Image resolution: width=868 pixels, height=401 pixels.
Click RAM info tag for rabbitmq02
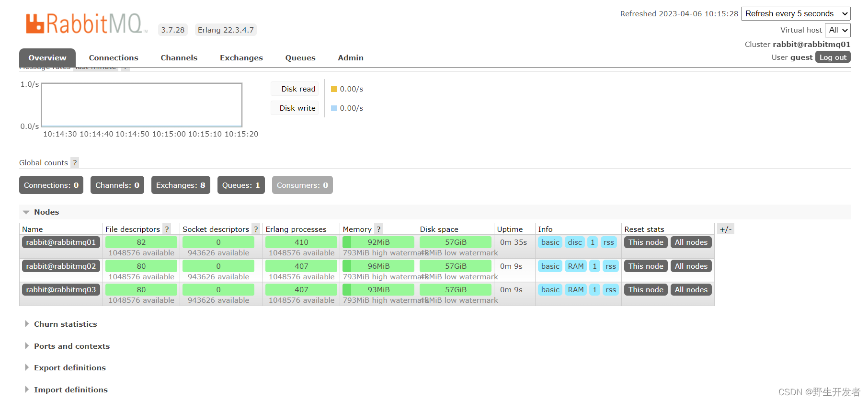click(x=576, y=266)
